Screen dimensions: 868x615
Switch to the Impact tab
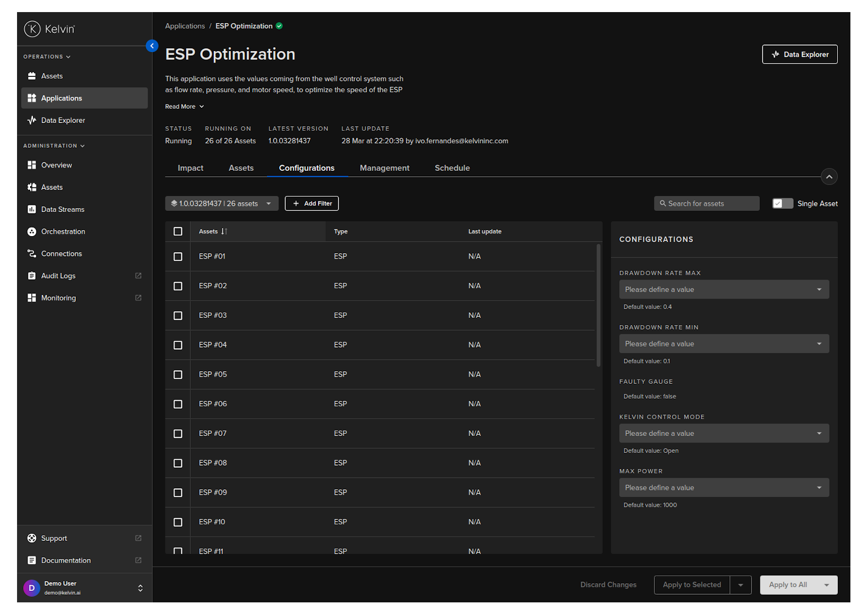click(190, 168)
